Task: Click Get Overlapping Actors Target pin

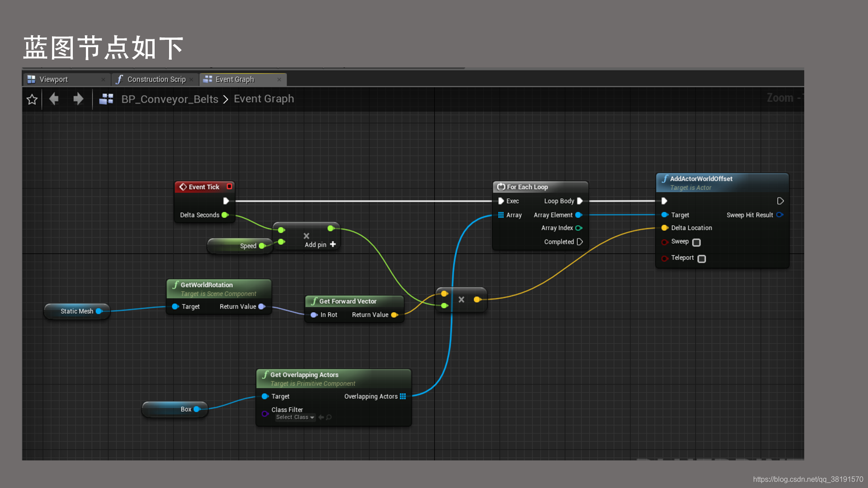Action: 265,397
